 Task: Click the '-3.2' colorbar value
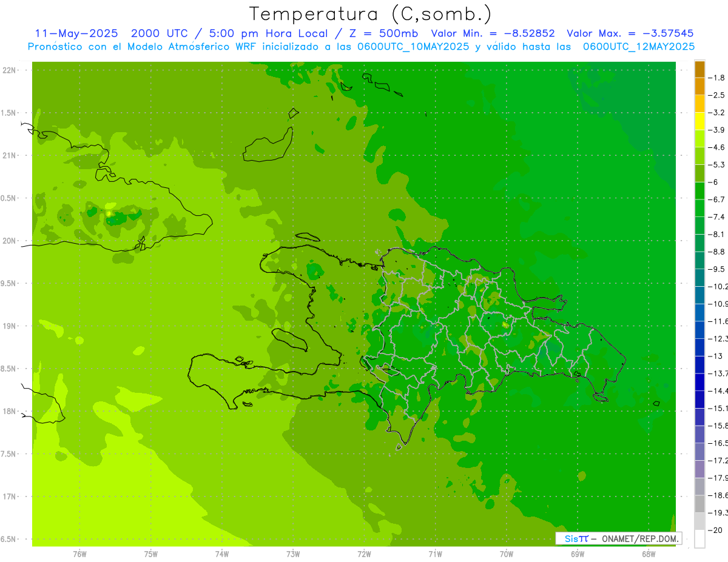pyautogui.click(x=716, y=113)
